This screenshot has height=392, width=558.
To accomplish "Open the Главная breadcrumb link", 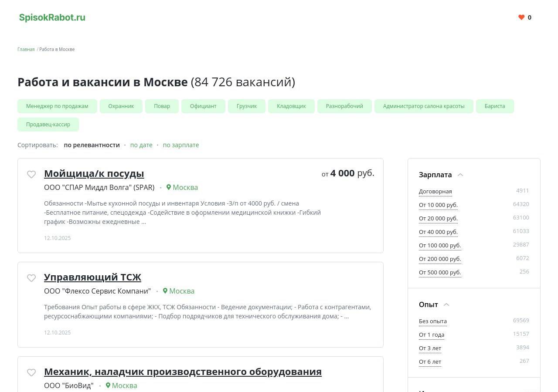I will point(26,49).
